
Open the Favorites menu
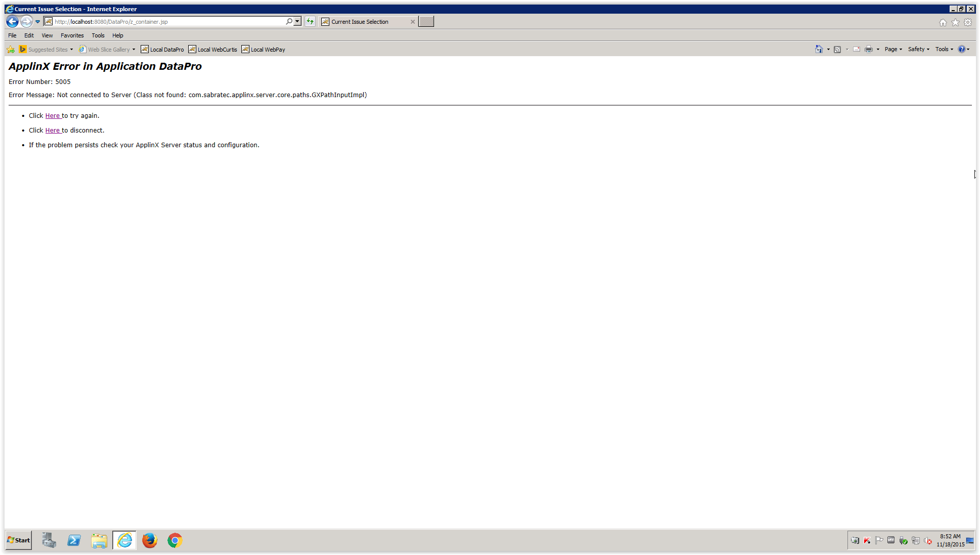[72, 35]
